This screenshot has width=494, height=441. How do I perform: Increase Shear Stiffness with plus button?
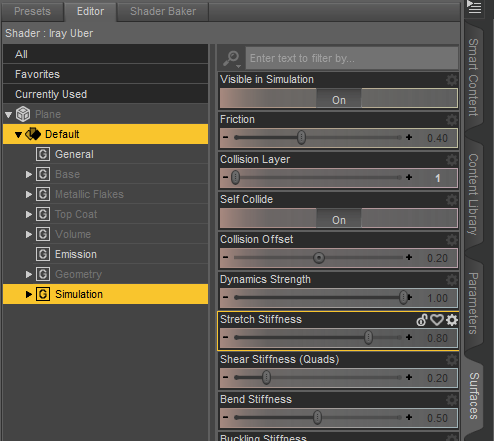pos(409,377)
